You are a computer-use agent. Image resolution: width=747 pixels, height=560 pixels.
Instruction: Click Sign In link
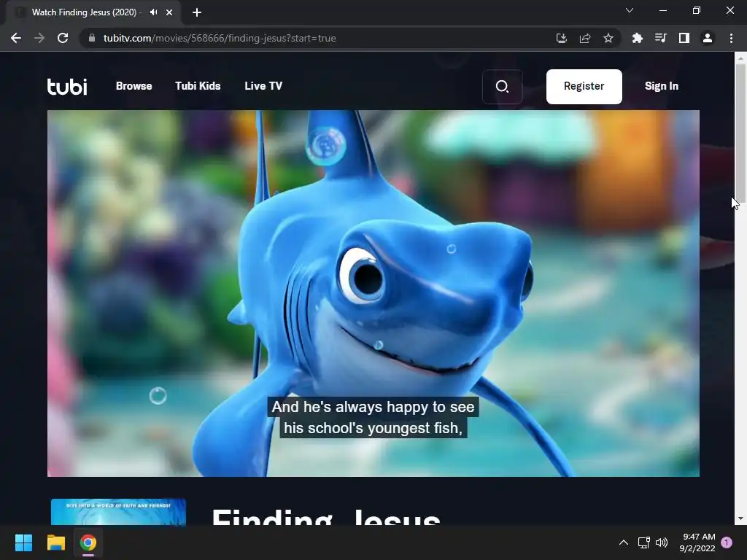coord(661,86)
